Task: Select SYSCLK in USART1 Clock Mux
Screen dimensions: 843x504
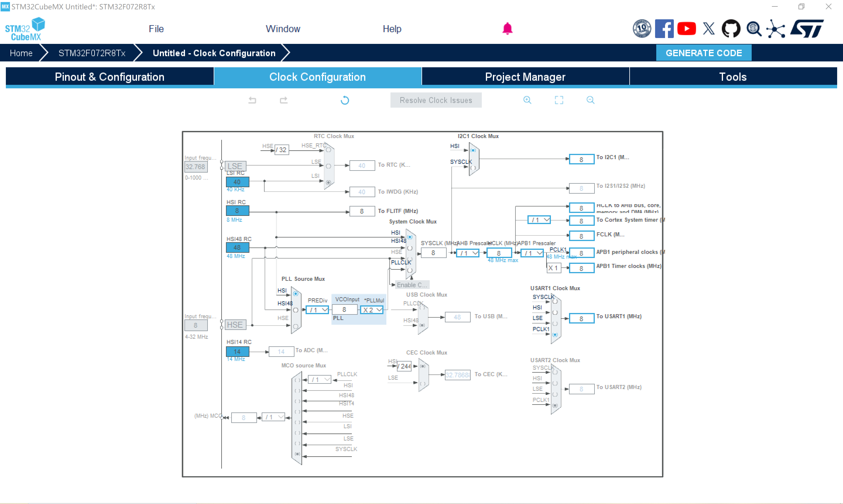Action: [555, 301]
